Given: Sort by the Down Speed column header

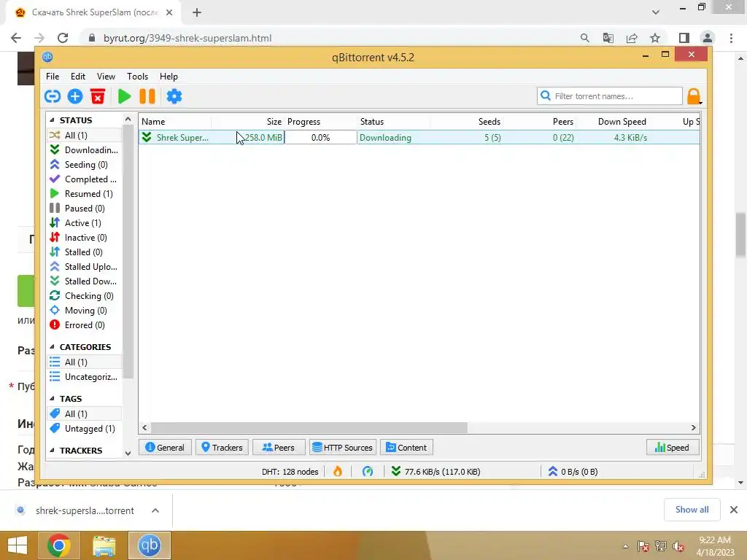Looking at the screenshot, I should [612, 122].
